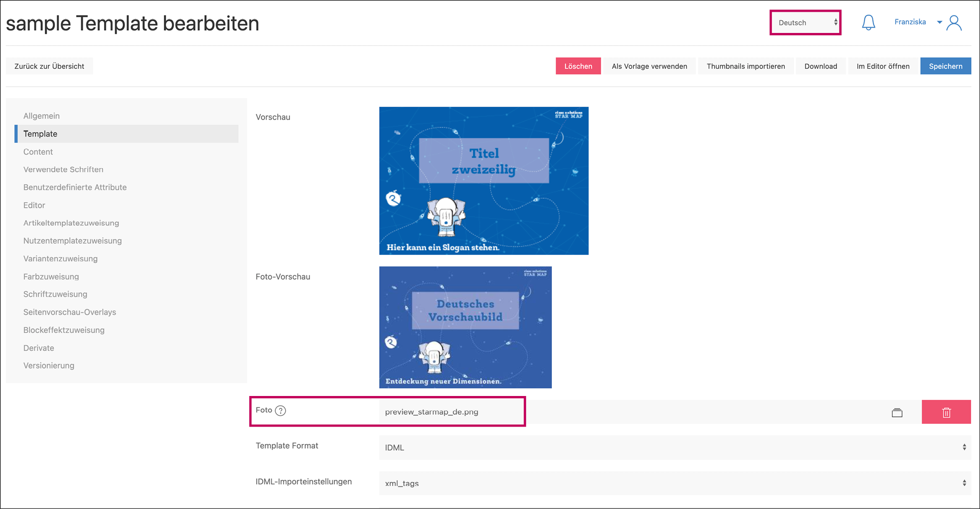980x509 pixels.
Task: Select Farbzuweisung in the side navigation
Action: tap(51, 276)
